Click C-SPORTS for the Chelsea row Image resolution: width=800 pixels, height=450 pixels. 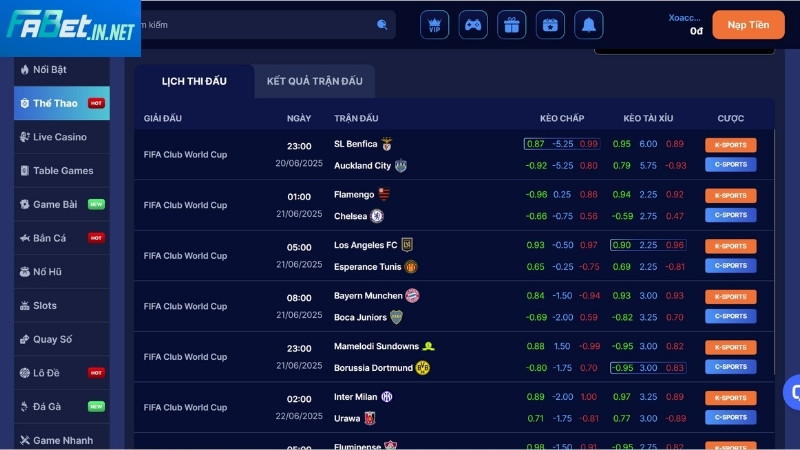[731, 215]
